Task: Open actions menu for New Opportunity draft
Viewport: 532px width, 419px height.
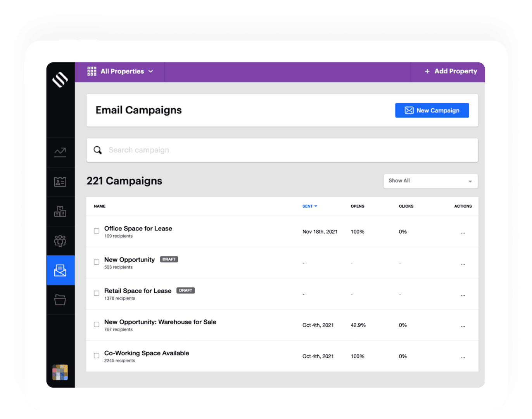Action: [463, 264]
